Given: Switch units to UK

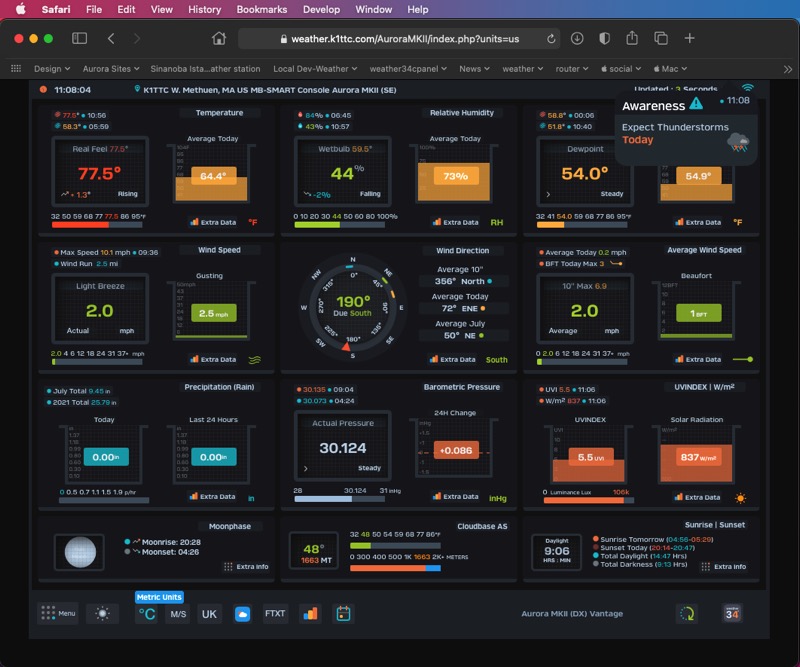Looking at the screenshot, I should 209,614.
